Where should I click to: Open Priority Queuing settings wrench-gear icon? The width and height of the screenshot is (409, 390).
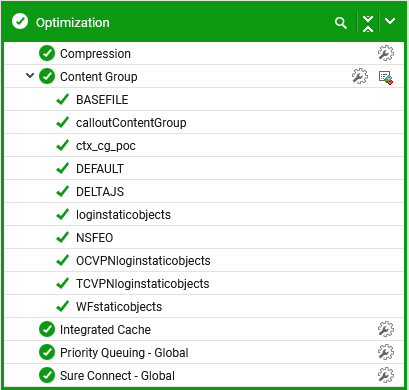pos(386,352)
